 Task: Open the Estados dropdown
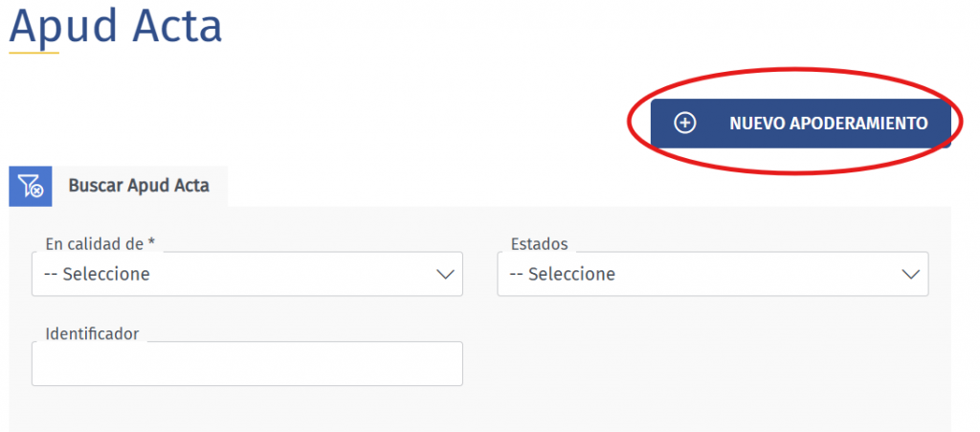(712, 274)
